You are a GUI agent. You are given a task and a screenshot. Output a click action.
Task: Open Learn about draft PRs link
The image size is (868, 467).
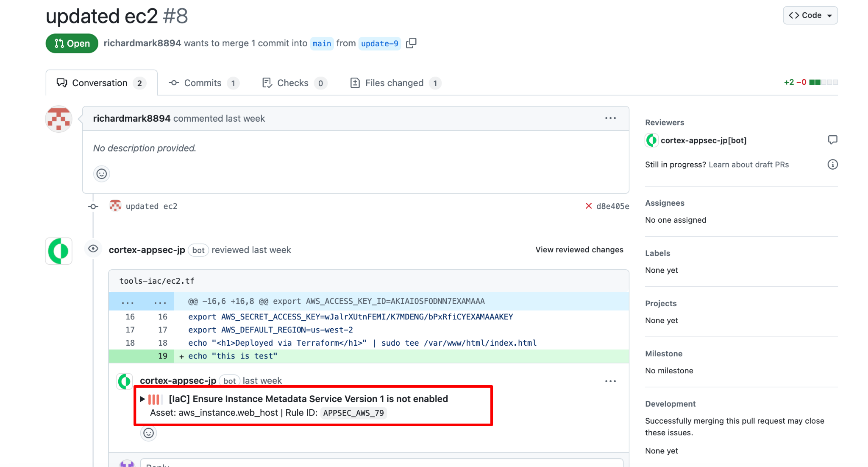click(x=748, y=165)
